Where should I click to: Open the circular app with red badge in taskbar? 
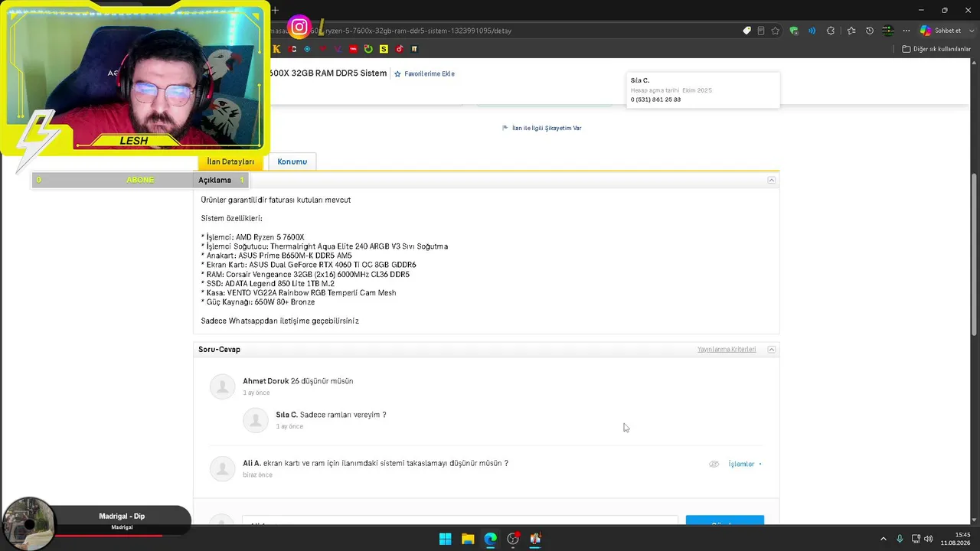[513, 539]
